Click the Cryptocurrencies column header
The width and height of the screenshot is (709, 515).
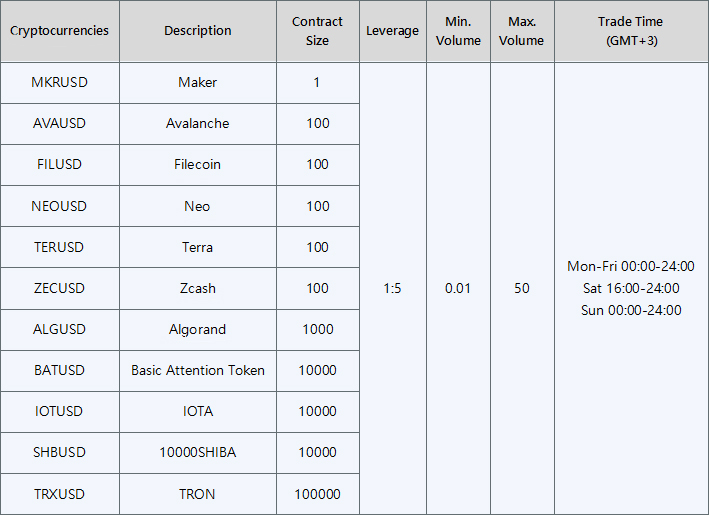59,31
